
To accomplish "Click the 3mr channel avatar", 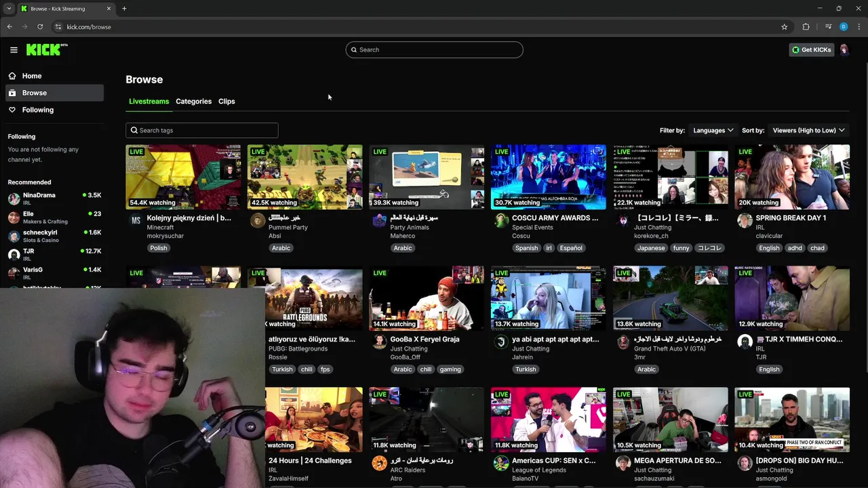I will 623,342.
